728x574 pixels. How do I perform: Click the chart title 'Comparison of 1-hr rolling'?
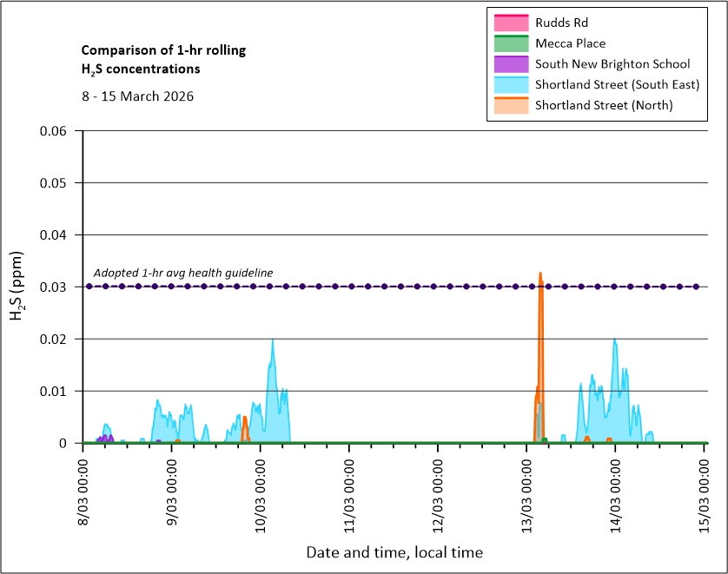163,50
